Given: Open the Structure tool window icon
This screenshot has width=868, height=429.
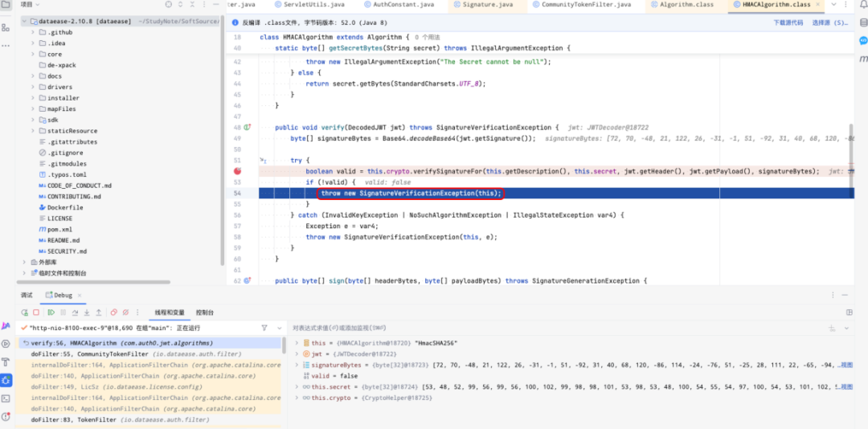Looking at the screenshot, I should point(6,27).
